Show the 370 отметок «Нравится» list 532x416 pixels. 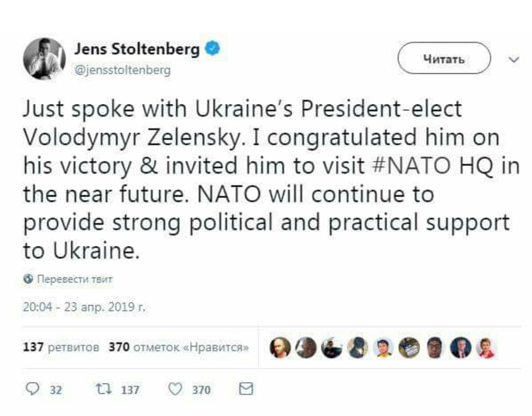(x=178, y=347)
